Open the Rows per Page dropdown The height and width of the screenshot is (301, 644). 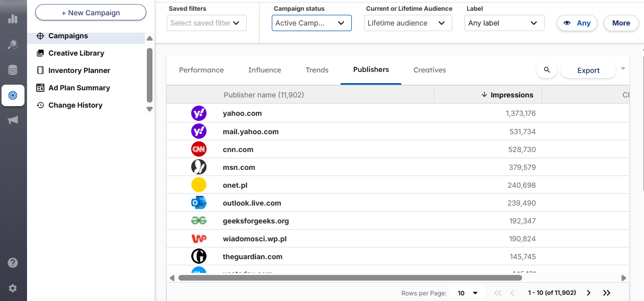click(x=466, y=293)
